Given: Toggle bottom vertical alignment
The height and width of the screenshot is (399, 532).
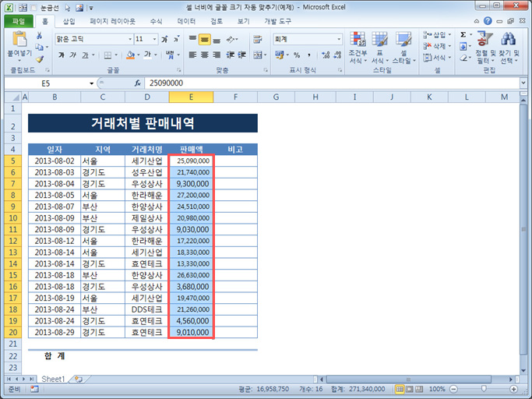Looking at the screenshot, I should (217, 39).
